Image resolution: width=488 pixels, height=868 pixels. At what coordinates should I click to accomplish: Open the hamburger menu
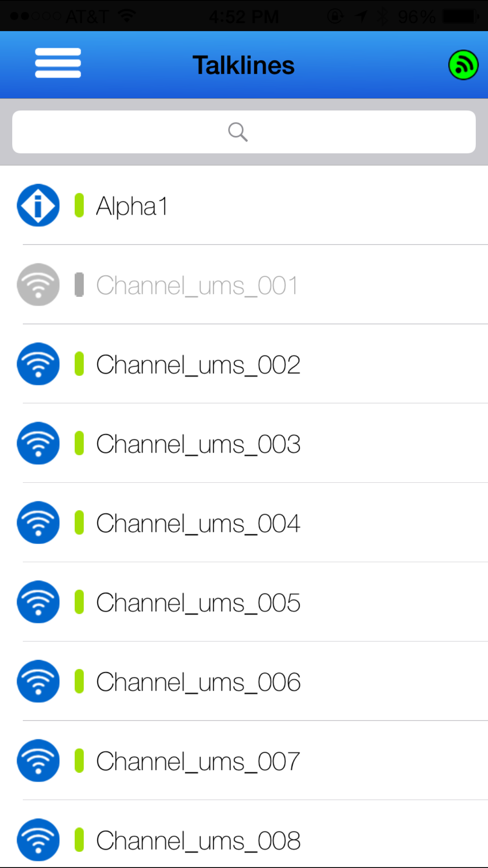pyautogui.click(x=58, y=63)
